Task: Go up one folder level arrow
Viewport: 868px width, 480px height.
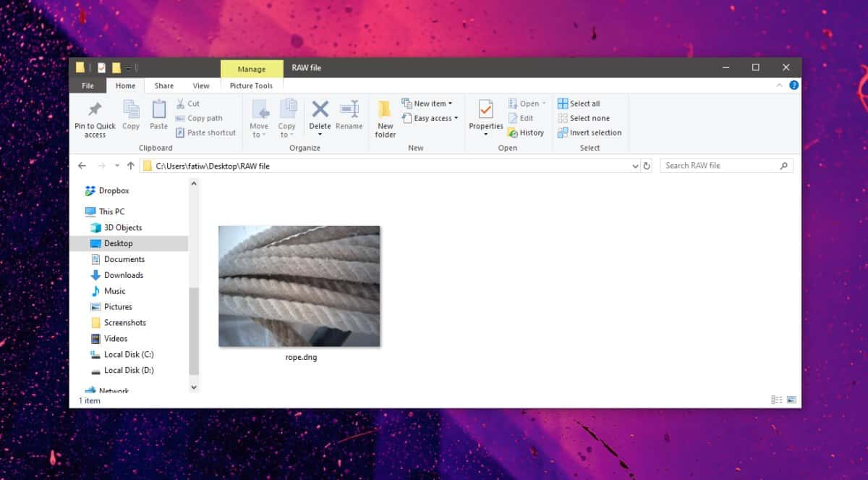Action: (x=131, y=166)
